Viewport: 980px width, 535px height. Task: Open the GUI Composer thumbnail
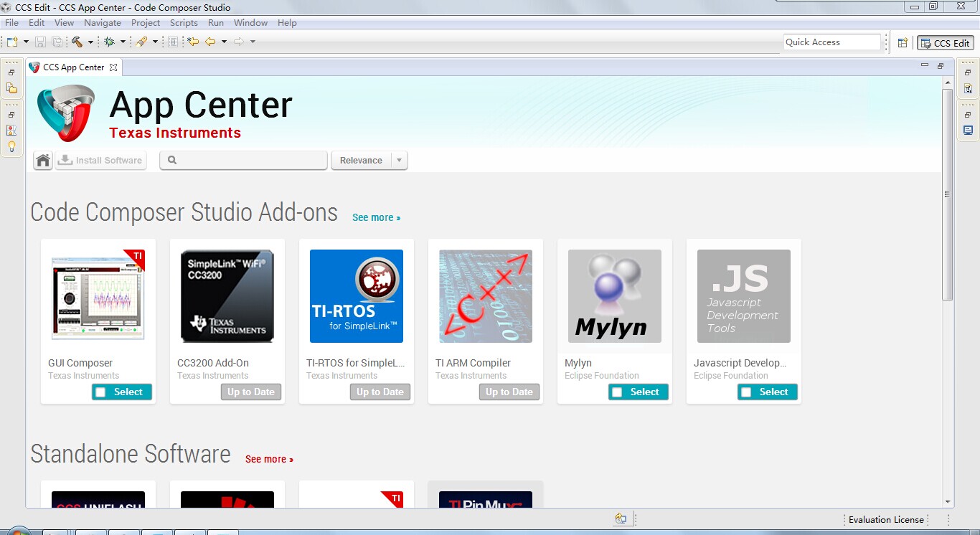coord(98,295)
